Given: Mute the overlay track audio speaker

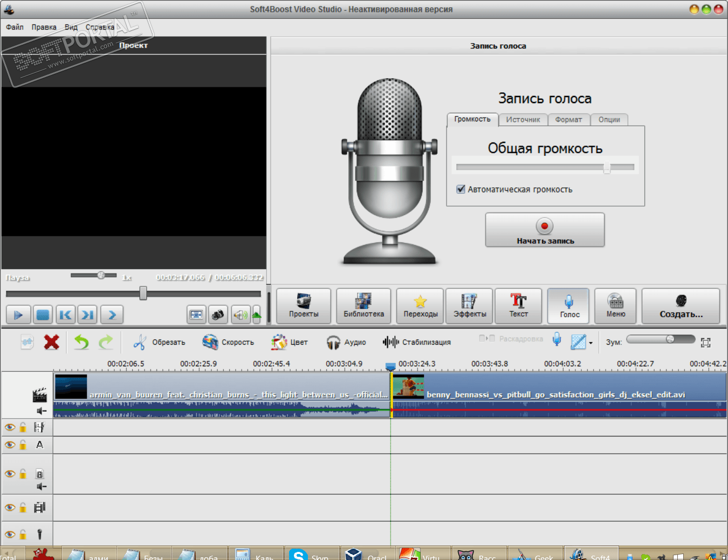Looking at the screenshot, I should click(42, 487).
